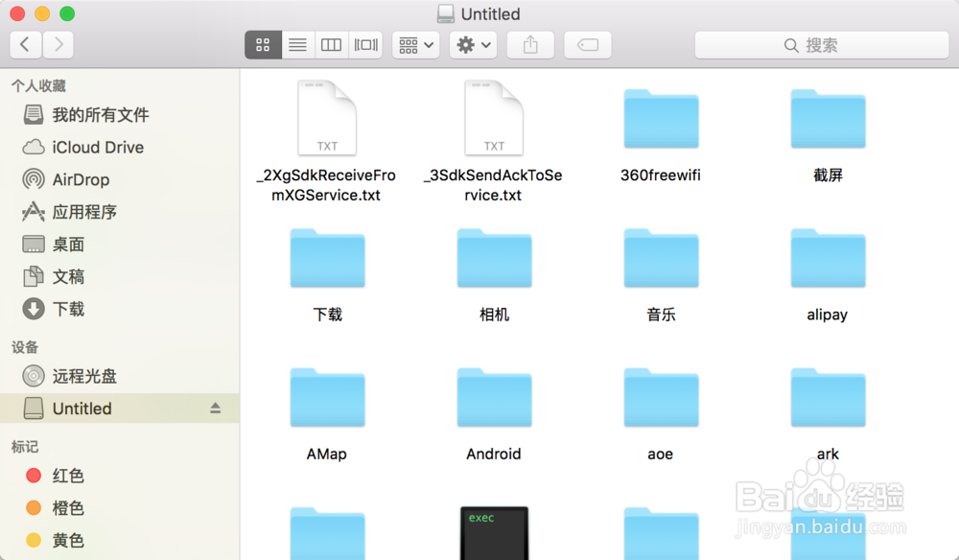The height and width of the screenshot is (560, 959).
Task: Open 我的所有文件 in sidebar
Action: (120, 115)
